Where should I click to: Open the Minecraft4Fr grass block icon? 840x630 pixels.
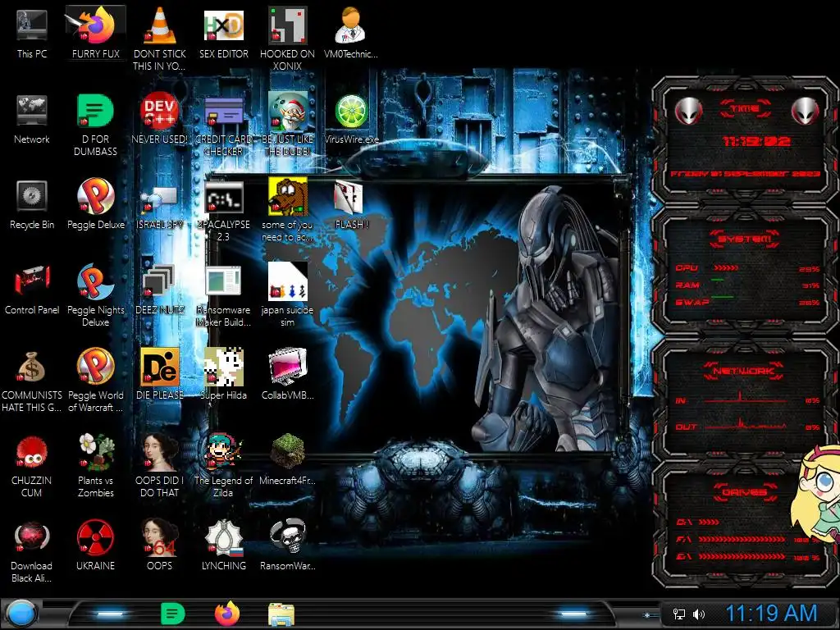pos(288,452)
